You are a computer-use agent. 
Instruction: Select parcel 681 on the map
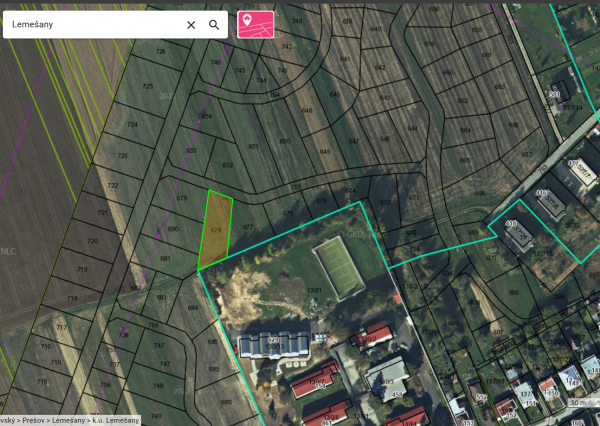pos(165,258)
